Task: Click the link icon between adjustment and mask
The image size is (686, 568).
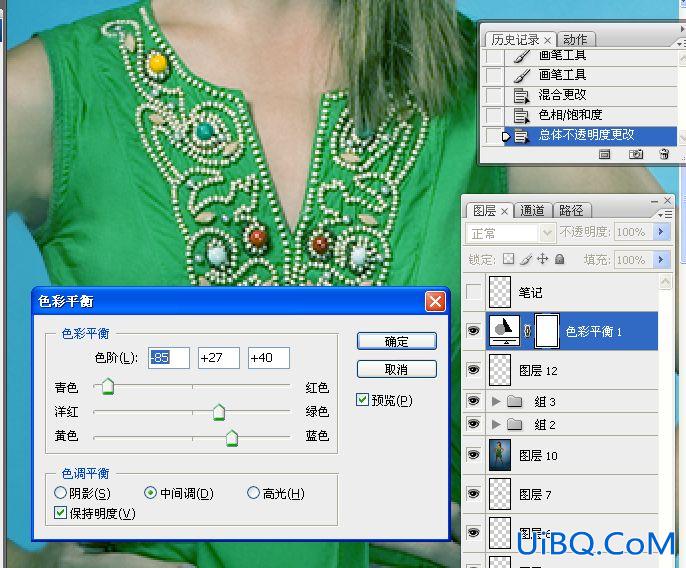Action: coord(528,331)
